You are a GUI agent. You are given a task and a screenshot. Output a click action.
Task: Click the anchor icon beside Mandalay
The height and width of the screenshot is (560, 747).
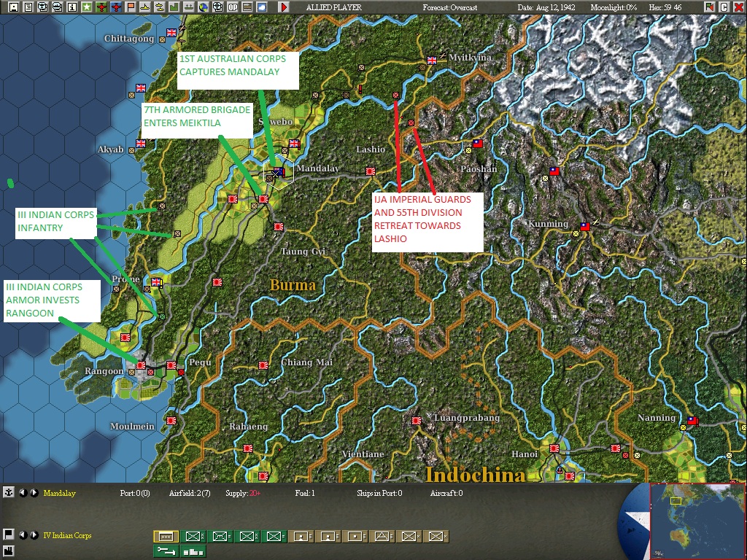8,492
